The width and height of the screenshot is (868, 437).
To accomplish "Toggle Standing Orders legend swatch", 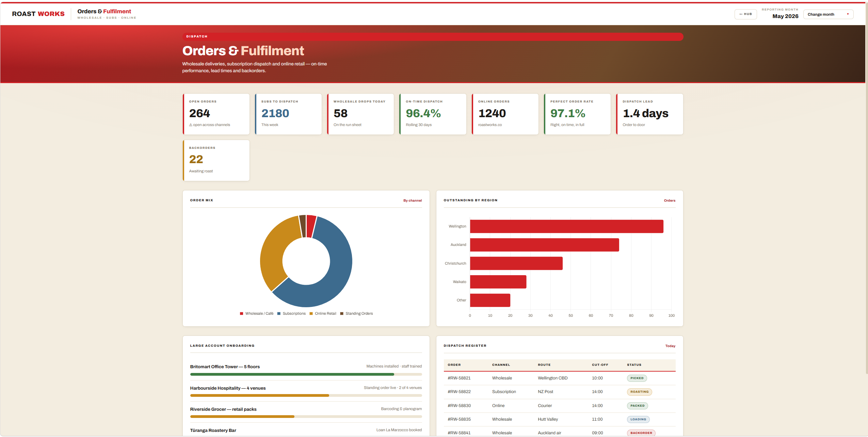I will 342,314.
